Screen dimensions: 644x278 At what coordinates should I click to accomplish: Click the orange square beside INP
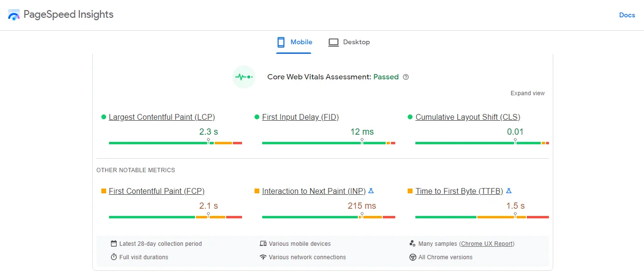256,191
